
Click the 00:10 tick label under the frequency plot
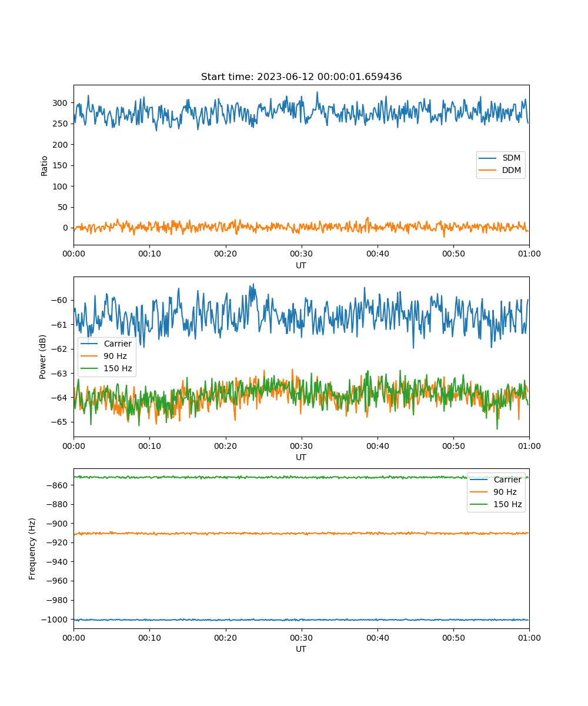[x=149, y=637]
